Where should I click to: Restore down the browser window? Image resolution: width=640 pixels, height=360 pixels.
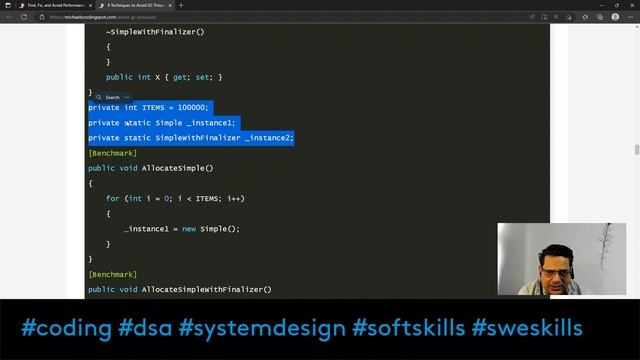point(617,5)
